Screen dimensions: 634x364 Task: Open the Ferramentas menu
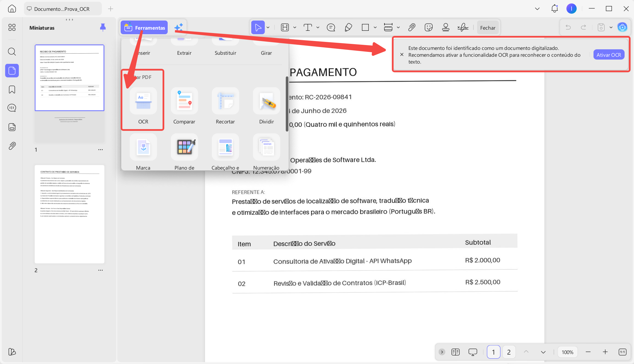pos(144,28)
